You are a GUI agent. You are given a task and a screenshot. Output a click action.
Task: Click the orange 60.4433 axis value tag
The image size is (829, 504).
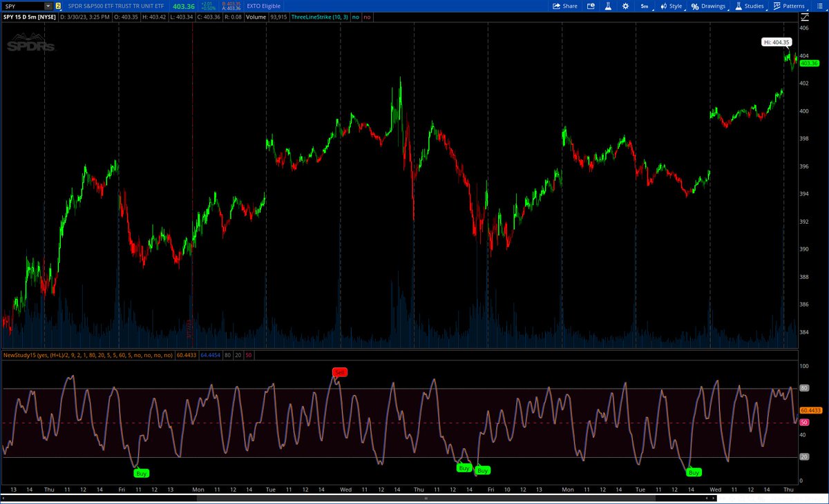812,410
